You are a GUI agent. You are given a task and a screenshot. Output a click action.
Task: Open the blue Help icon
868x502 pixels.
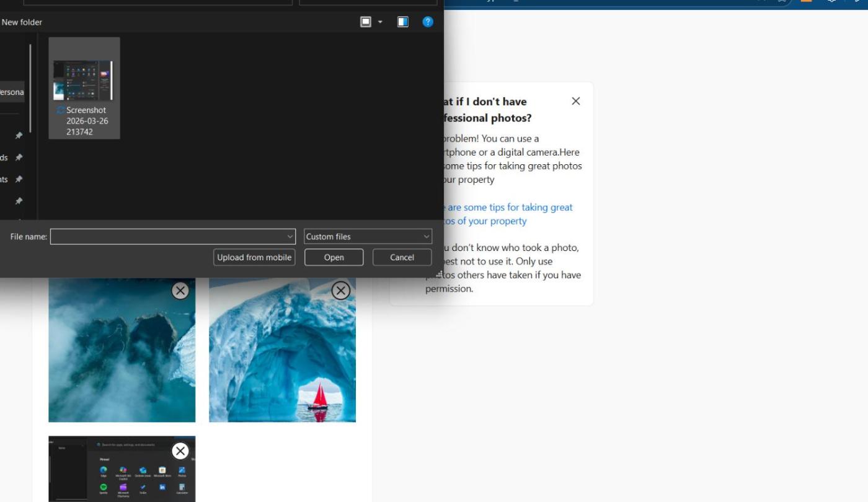[x=428, y=22]
